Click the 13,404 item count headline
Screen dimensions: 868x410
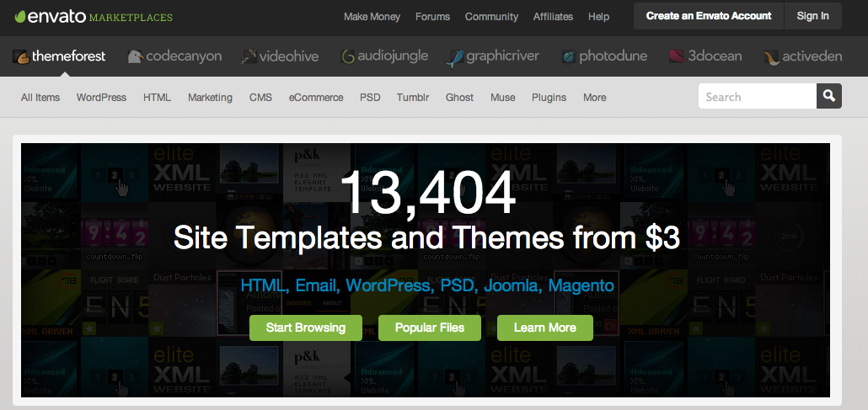pos(428,193)
